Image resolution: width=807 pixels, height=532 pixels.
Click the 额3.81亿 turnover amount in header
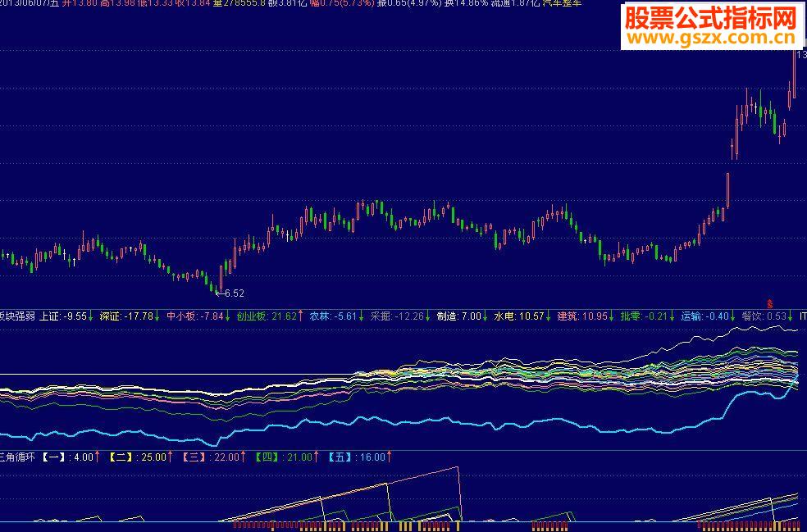tap(287, 3)
